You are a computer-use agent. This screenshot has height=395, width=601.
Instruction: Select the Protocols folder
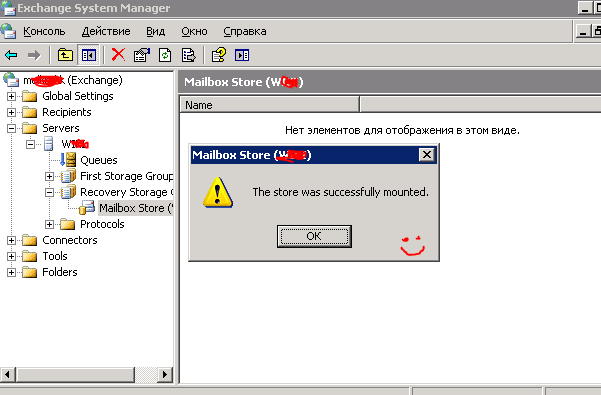tap(102, 224)
